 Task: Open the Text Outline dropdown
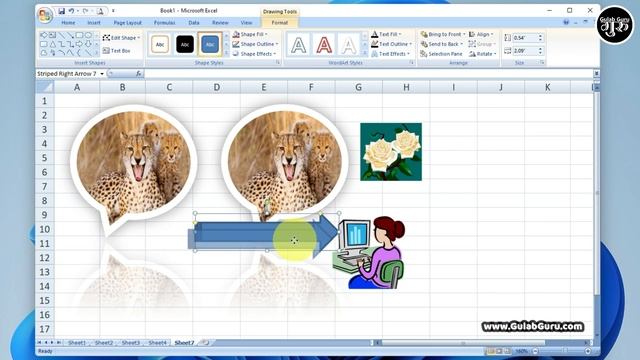[x=391, y=44]
